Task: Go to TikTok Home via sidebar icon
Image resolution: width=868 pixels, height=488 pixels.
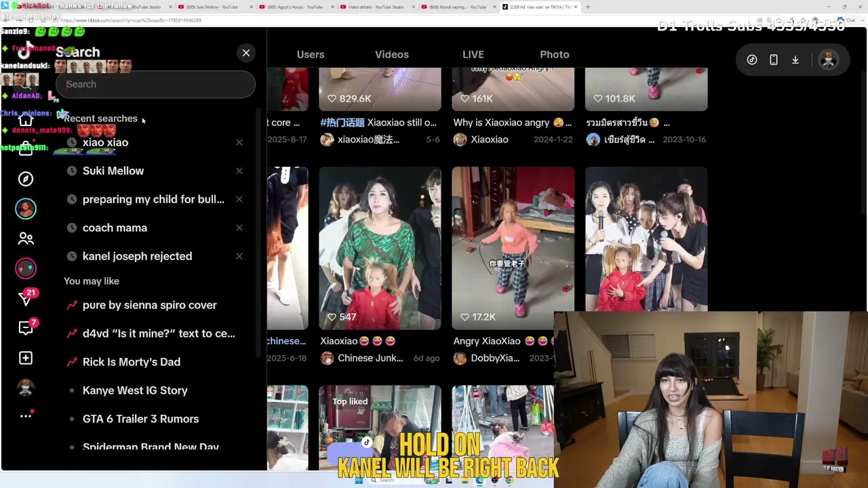Action: point(26,121)
